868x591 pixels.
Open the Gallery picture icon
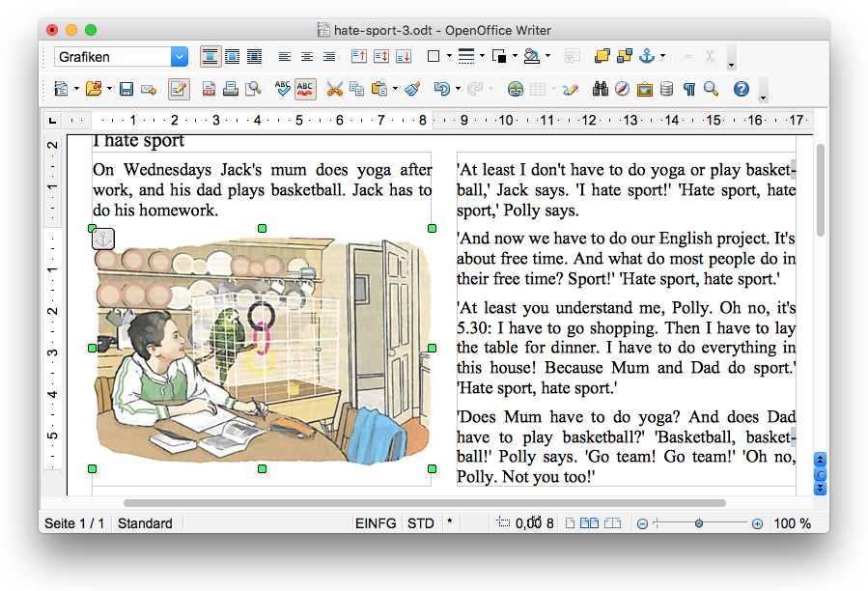click(x=644, y=89)
